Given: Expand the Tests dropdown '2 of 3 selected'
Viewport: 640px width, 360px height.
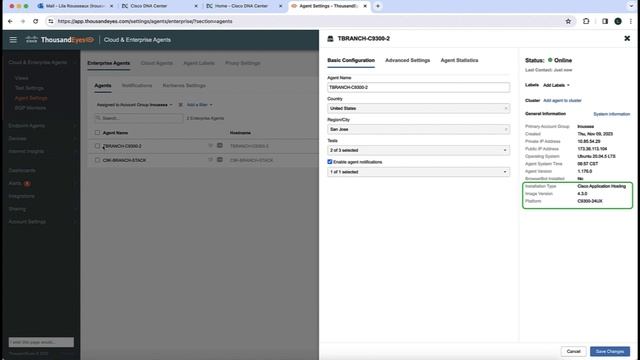Looking at the screenshot, I should 418,150.
